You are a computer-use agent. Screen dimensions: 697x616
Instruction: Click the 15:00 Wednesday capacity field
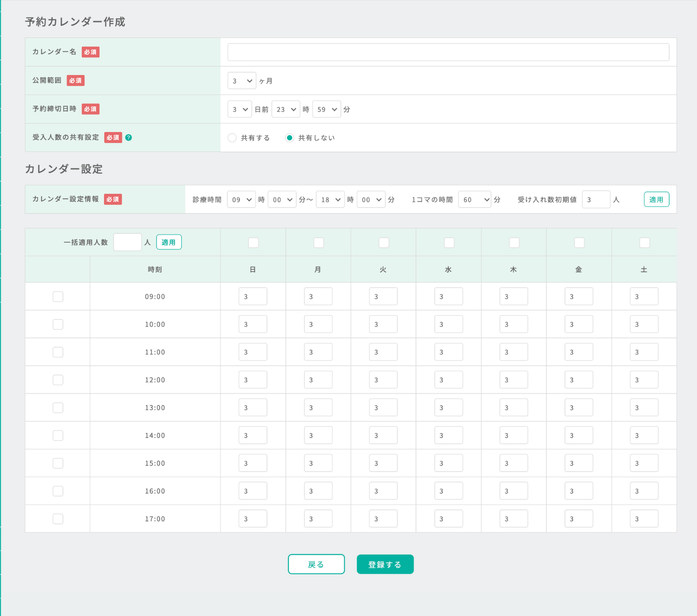(449, 463)
